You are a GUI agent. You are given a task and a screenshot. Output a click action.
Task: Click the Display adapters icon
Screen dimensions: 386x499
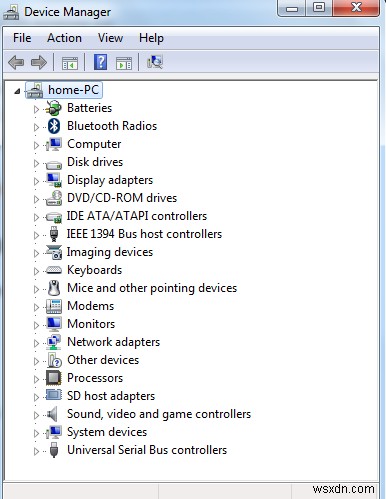pos(54,180)
